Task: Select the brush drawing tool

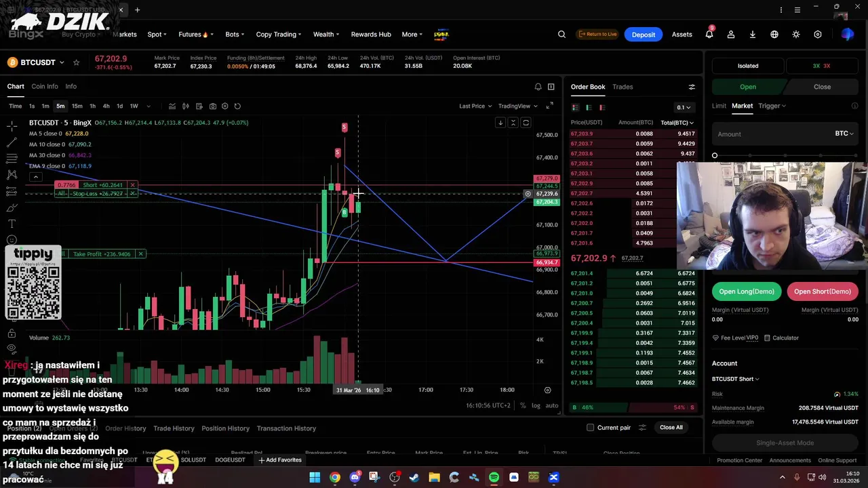Action: click(12, 207)
